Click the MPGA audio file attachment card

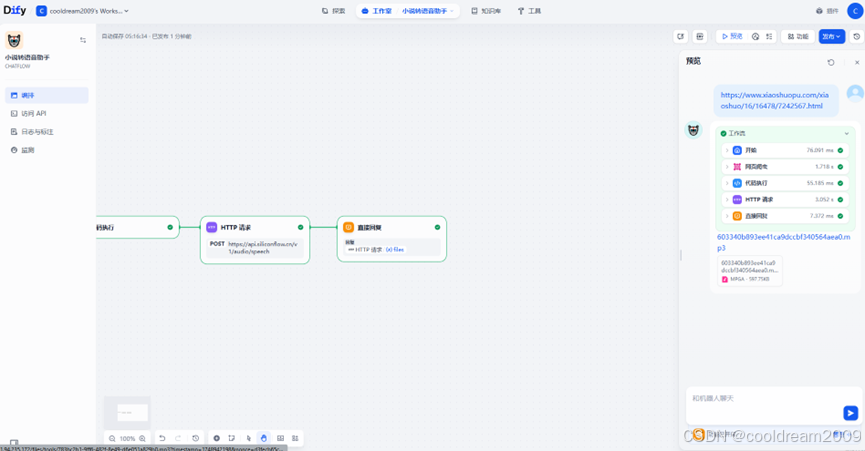(749, 271)
